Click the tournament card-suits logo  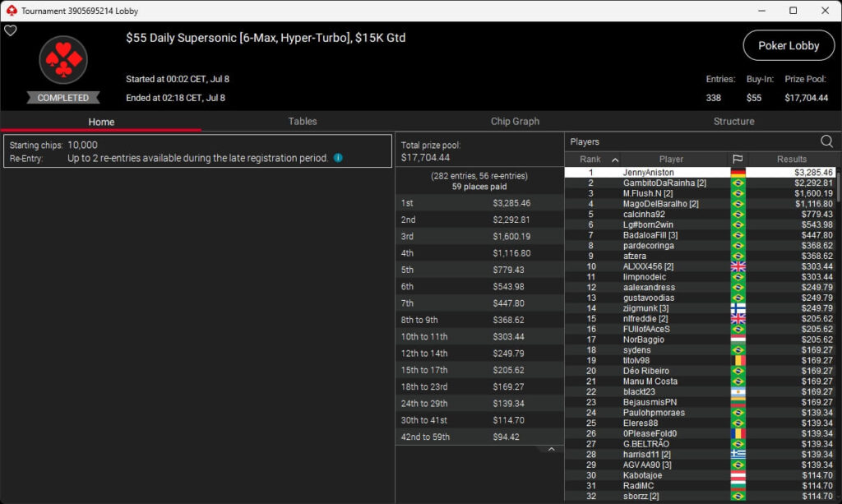(x=62, y=61)
